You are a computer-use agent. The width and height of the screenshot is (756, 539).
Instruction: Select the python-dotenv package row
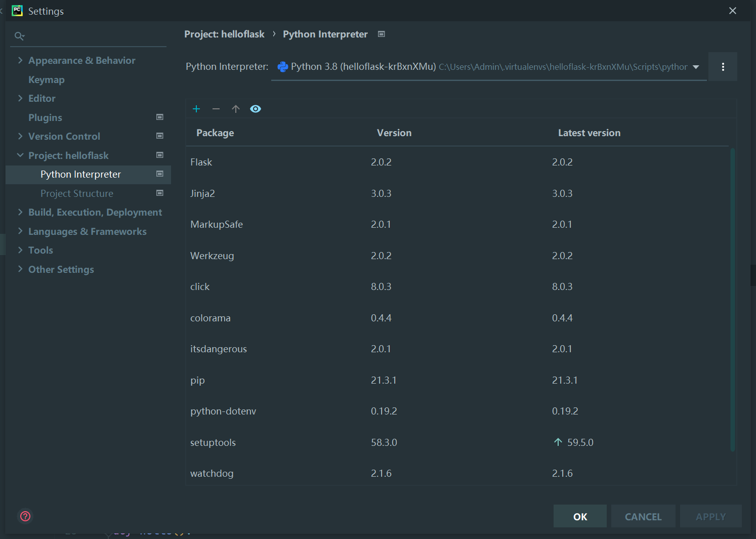[x=457, y=411]
